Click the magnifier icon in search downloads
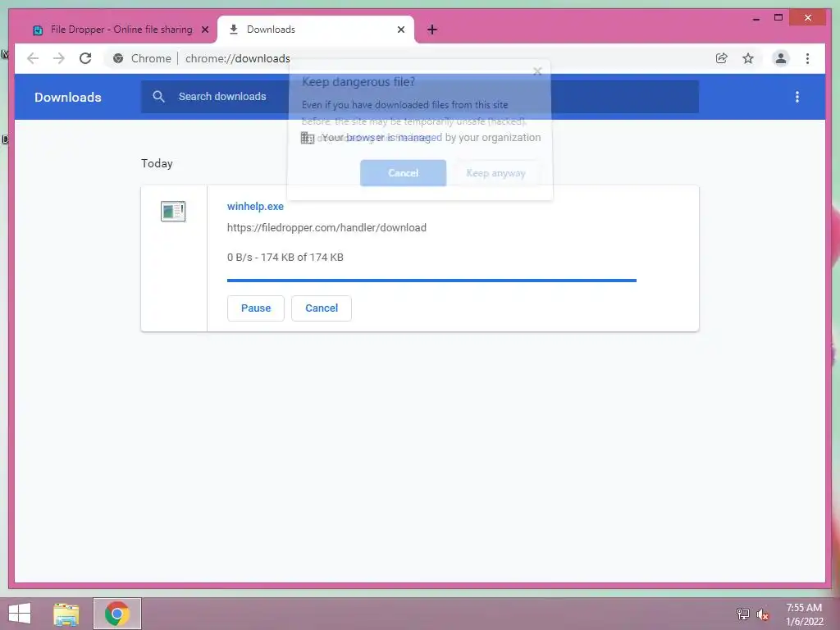840x630 pixels. (x=158, y=97)
